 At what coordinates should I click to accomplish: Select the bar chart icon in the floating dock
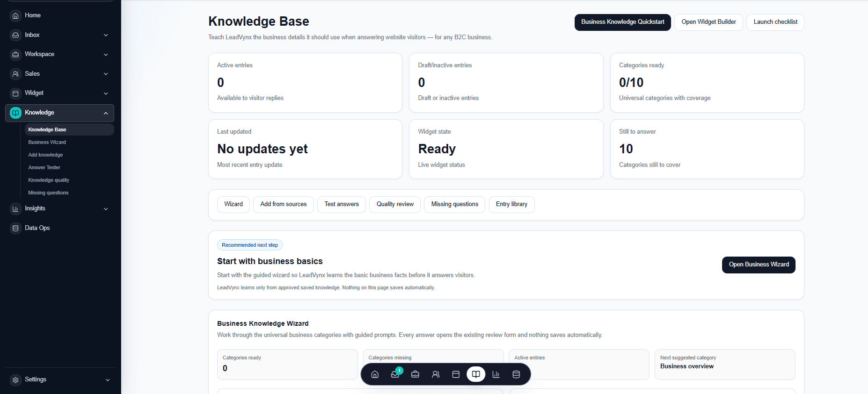[x=496, y=374]
